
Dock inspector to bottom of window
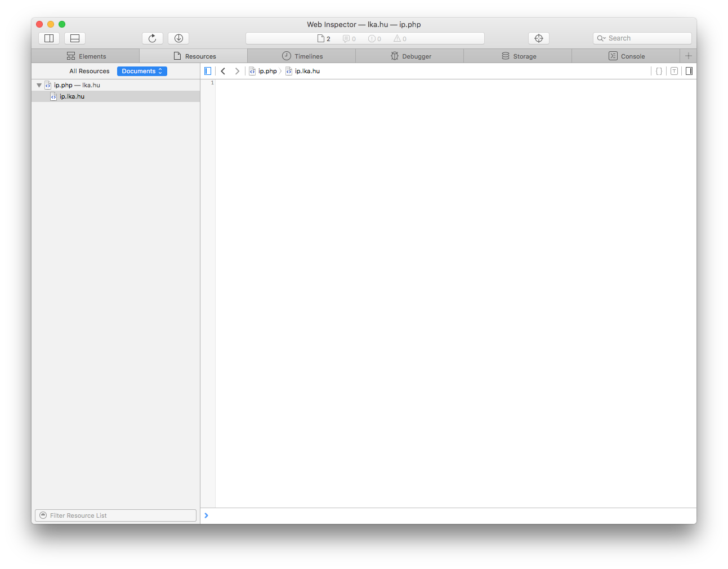coord(75,38)
